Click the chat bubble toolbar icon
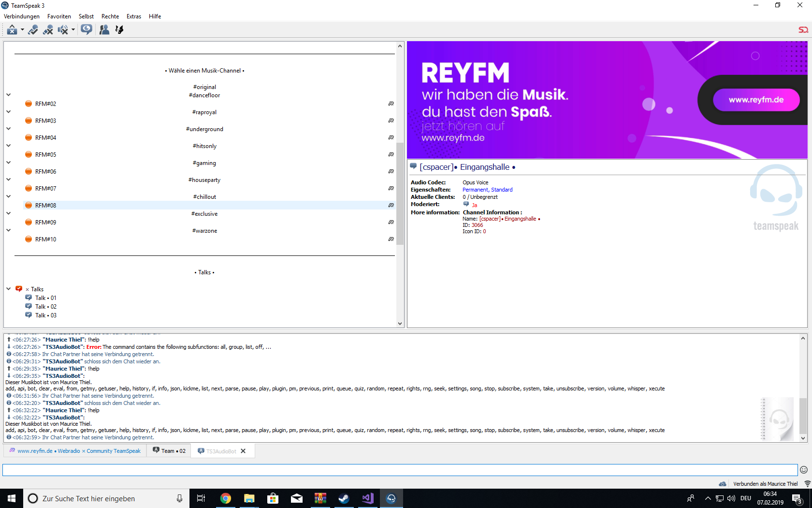 (x=87, y=30)
